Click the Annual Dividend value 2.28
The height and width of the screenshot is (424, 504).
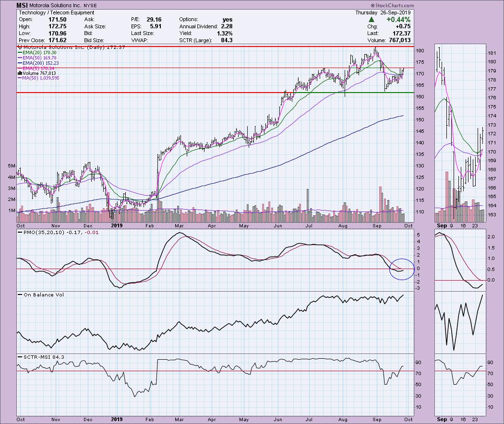coord(227,26)
